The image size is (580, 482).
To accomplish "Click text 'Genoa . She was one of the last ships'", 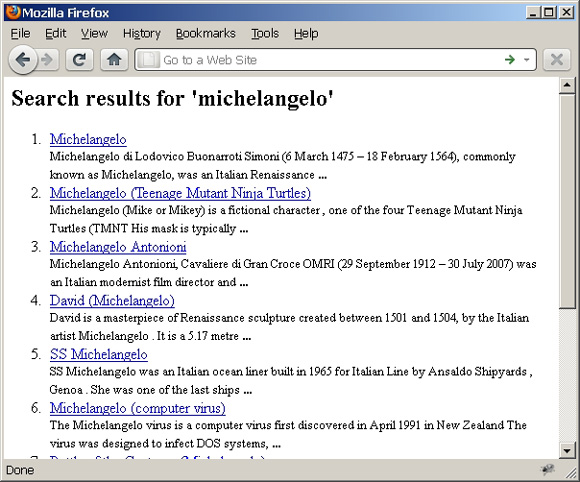I will pos(145,390).
